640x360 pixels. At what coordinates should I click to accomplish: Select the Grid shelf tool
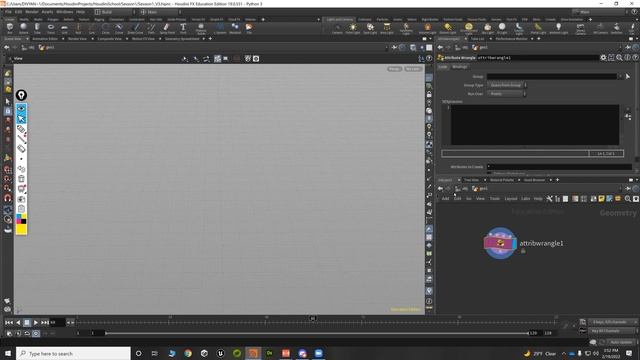pos(64,28)
